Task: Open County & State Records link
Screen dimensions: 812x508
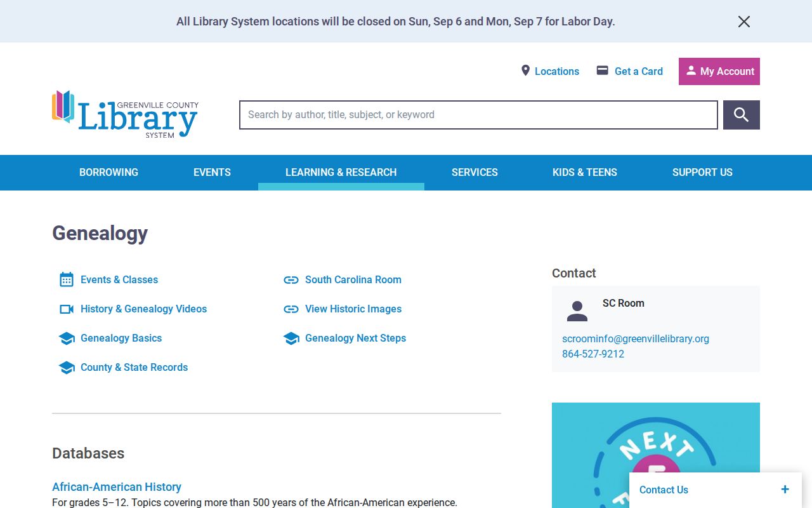Action: pyautogui.click(x=134, y=367)
